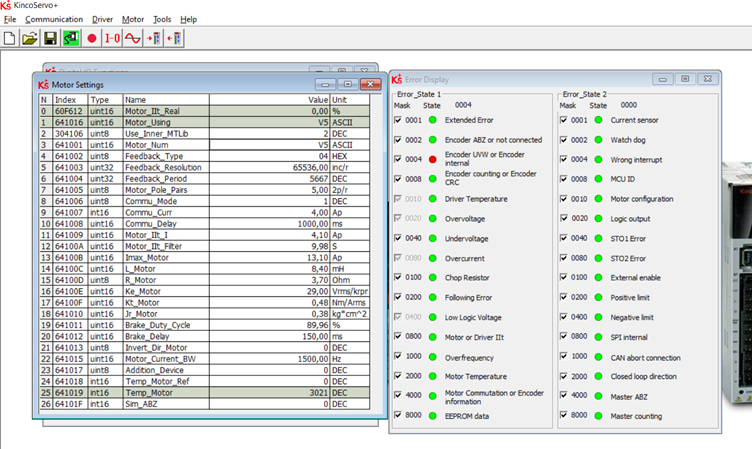Click the Open folder toolbar icon
Image resolution: width=752 pixels, height=449 pixels.
click(30, 39)
